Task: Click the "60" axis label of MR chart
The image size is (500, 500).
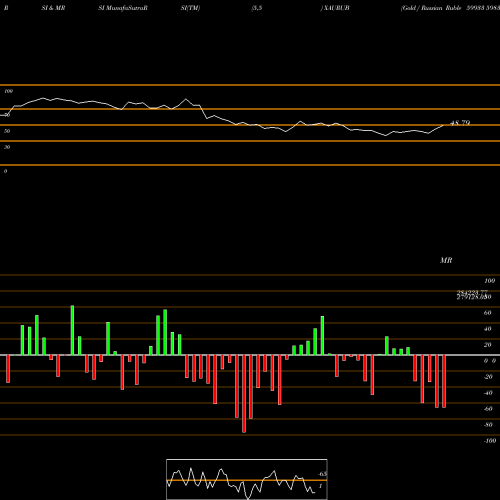Action: coord(487,313)
